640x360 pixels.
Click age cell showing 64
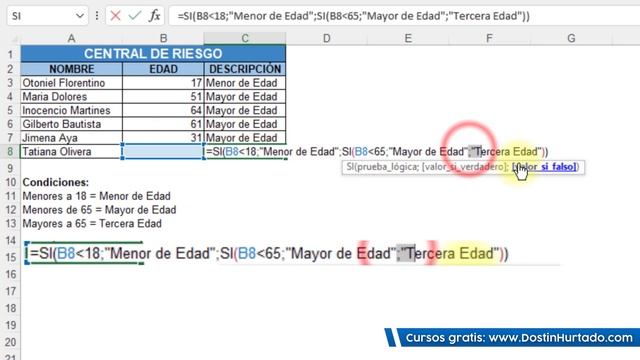tap(163, 110)
